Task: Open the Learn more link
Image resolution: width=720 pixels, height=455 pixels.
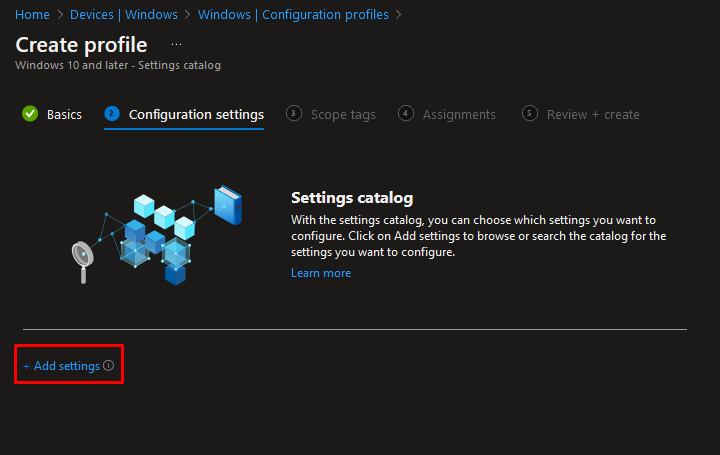Action: [321, 273]
